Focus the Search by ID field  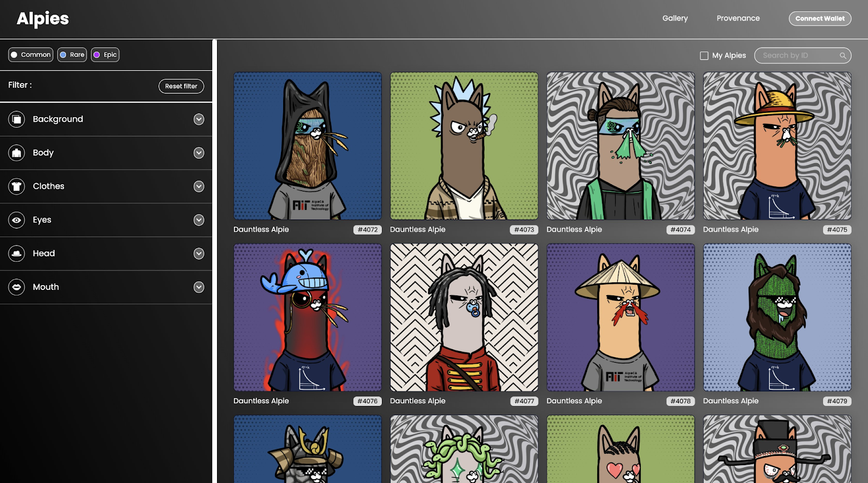pyautogui.click(x=802, y=55)
